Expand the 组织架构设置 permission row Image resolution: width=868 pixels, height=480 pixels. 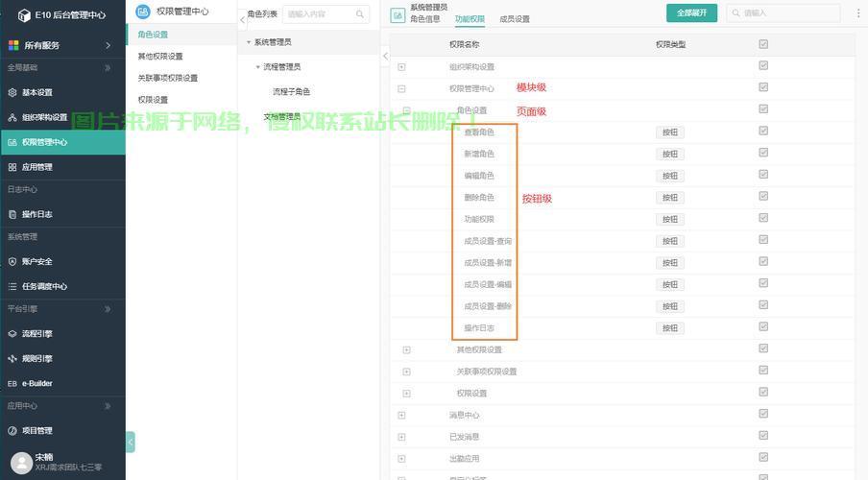[401, 67]
